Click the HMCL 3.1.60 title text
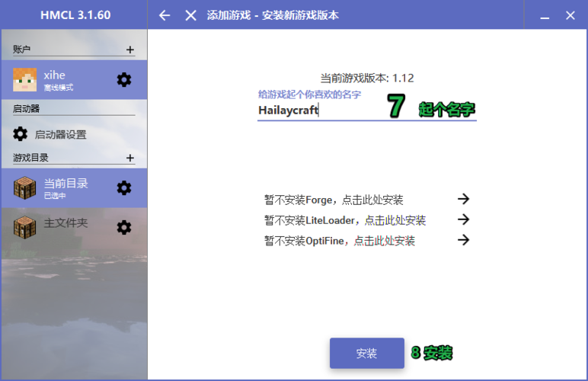 click(75, 15)
